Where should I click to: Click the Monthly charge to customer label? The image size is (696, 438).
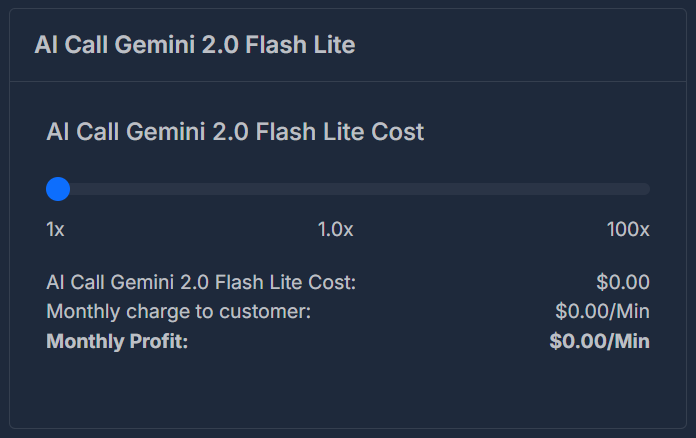pos(179,312)
